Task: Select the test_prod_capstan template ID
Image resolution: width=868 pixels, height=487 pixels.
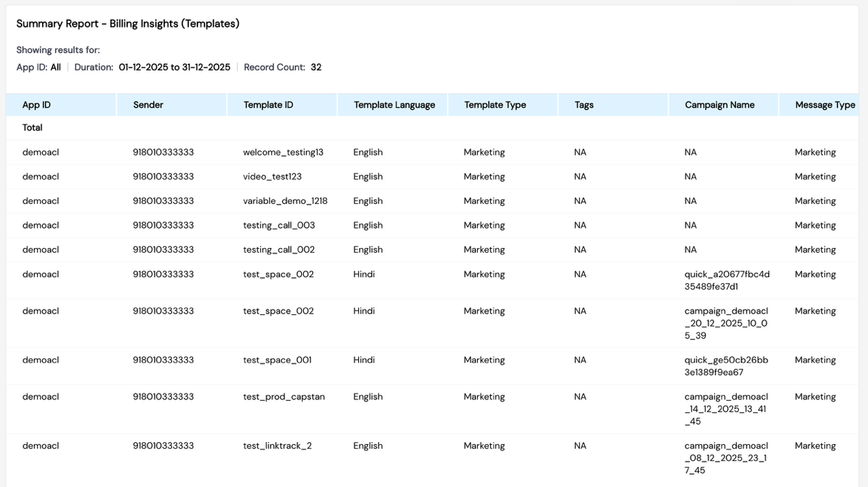Action: click(x=284, y=397)
